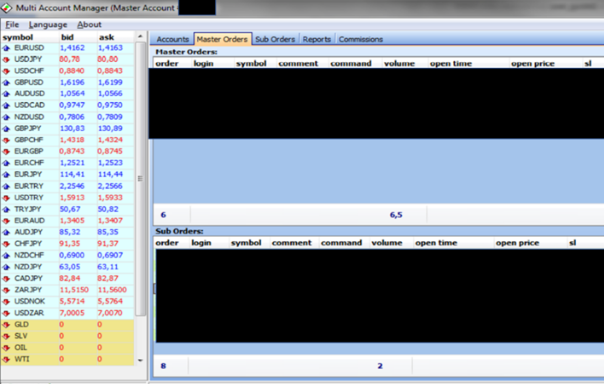This screenshot has width=604, height=384.
Task: Click USDZAR ask value 7,0070
Action: click(110, 313)
